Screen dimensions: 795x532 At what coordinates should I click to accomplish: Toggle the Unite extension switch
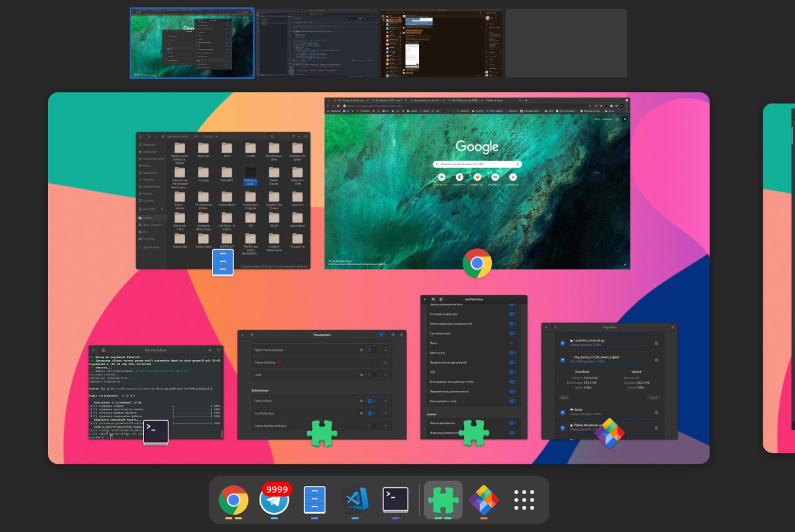[x=372, y=375]
